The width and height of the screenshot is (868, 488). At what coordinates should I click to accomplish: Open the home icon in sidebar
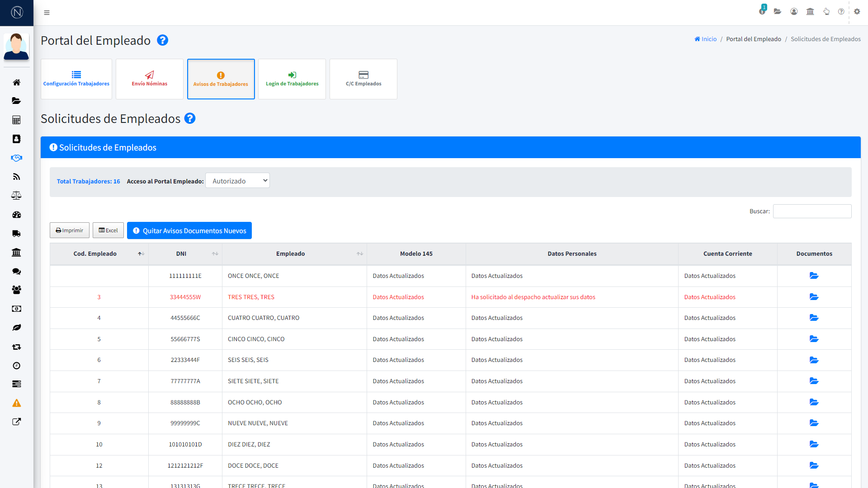point(17,82)
